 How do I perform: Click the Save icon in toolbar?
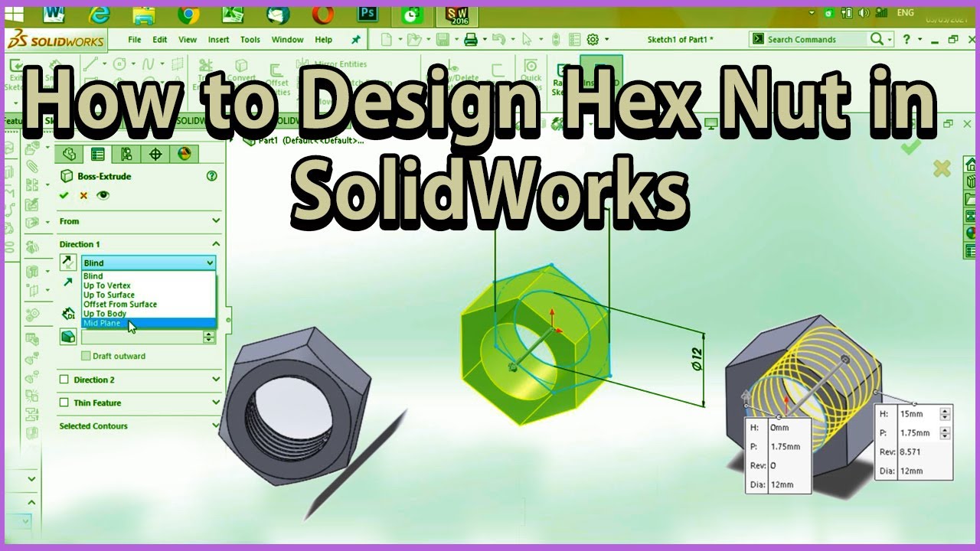(442, 40)
